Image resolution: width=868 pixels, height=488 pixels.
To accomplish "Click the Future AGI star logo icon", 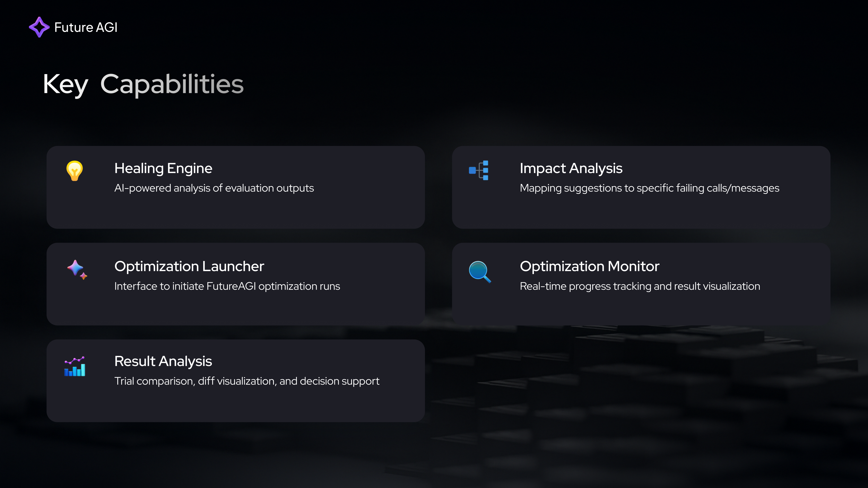I will 39,27.
